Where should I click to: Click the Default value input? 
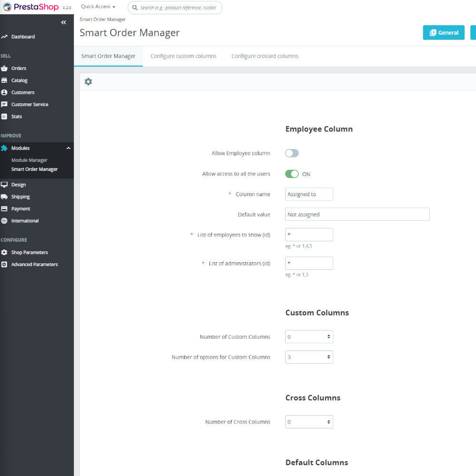357,214
